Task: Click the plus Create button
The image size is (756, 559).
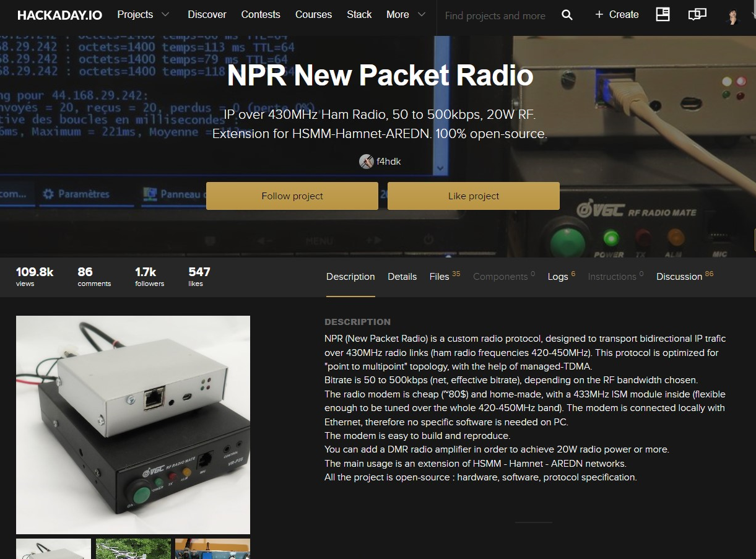Action: click(x=617, y=15)
